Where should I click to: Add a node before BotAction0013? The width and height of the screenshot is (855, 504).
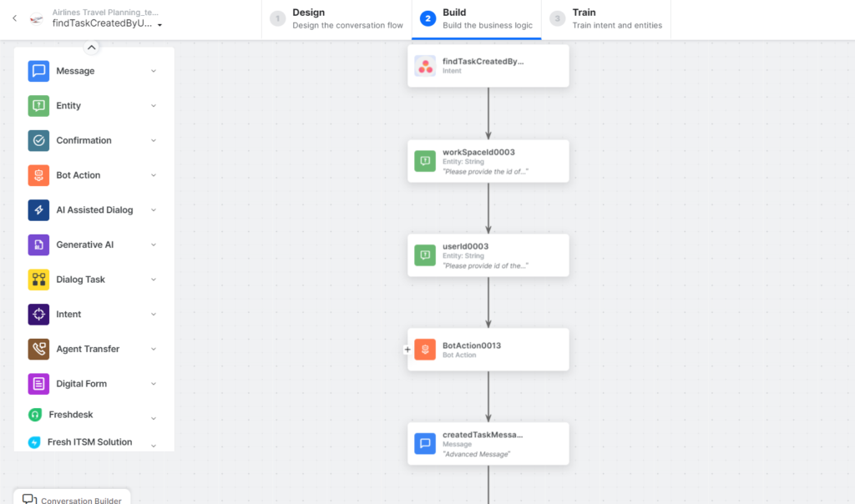407,350
